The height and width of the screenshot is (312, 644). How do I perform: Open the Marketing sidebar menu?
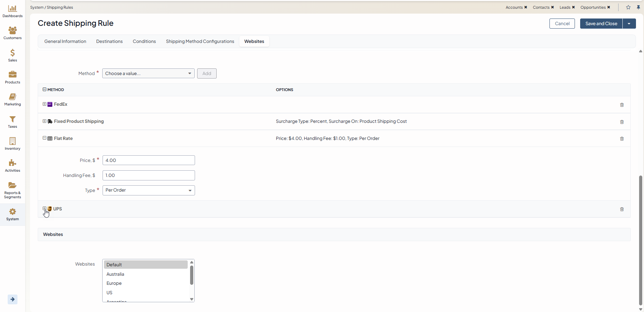coord(13,99)
